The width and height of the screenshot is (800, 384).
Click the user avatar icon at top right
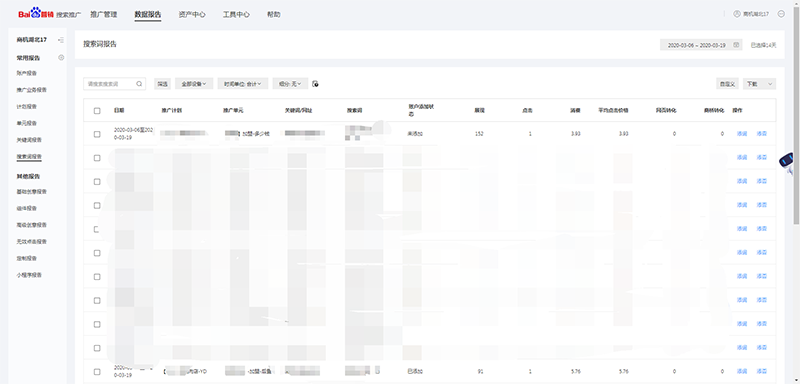click(737, 14)
